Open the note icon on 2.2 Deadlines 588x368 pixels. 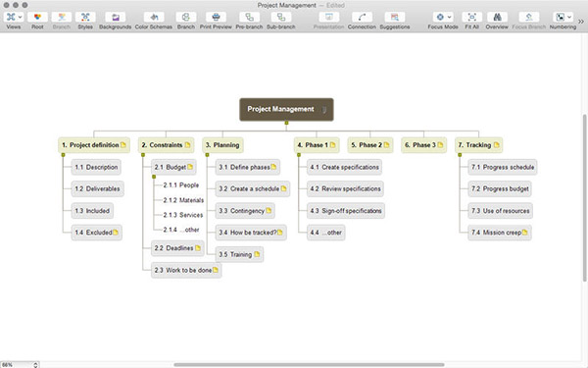(x=198, y=248)
